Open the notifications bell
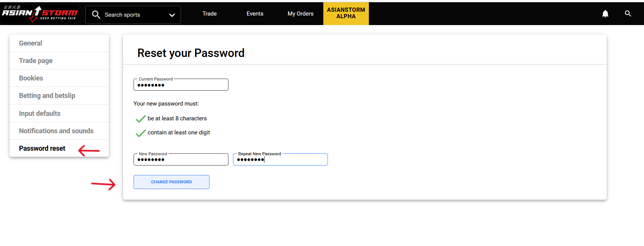The width and height of the screenshot is (644, 246). (x=605, y=14)
